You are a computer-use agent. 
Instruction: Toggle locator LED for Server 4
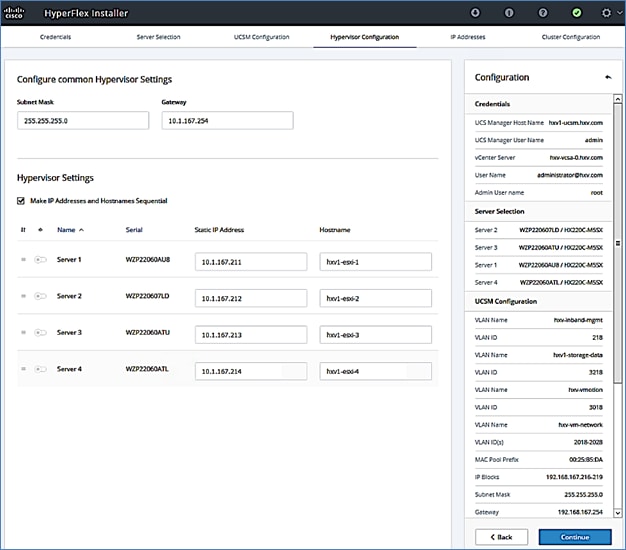tap(40, 369)
